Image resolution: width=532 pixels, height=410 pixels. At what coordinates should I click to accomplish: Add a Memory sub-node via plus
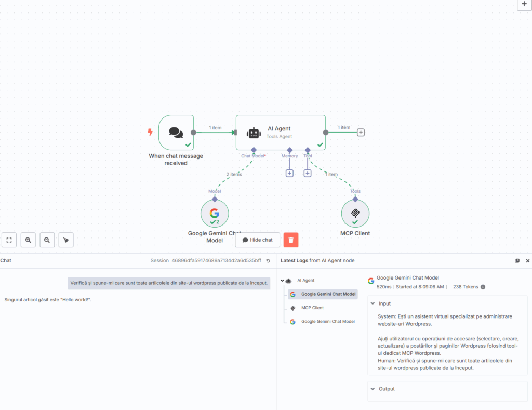click(x=289, y=174)
